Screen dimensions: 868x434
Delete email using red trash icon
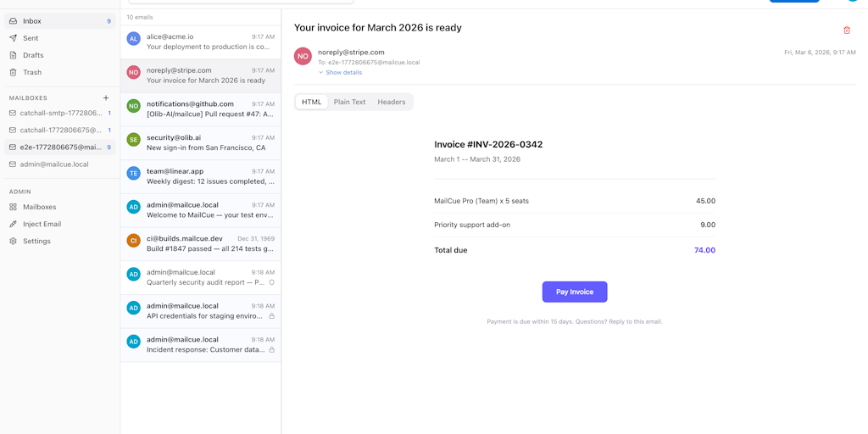pyautogui.click(x=846, y=31)
